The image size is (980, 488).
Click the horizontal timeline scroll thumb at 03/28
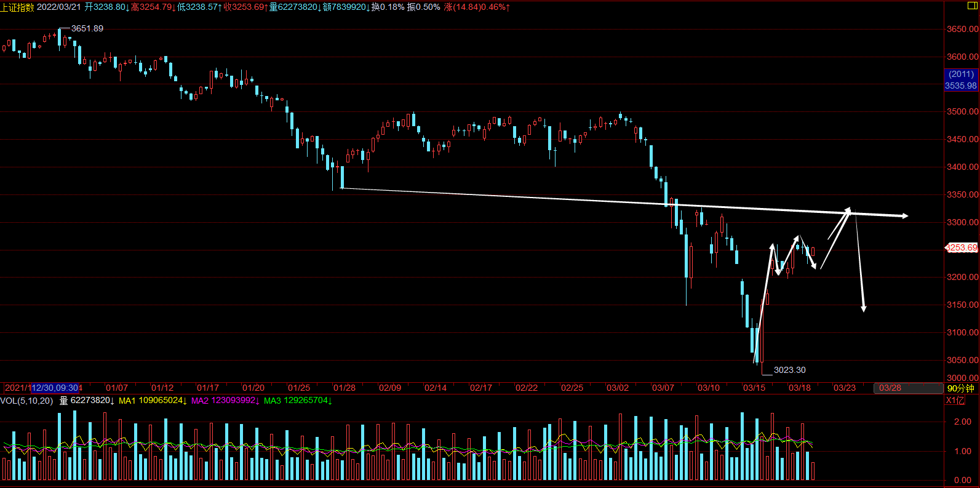908,388
